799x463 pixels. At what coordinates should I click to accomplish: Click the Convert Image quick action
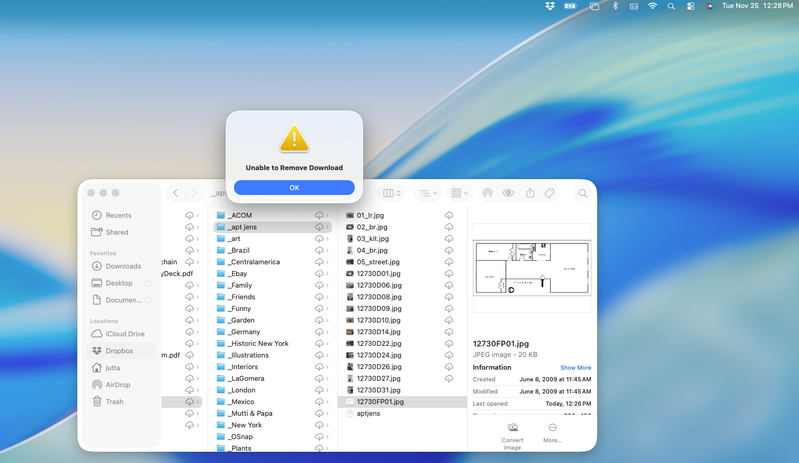pyautogui.click(x=512, y=433)
